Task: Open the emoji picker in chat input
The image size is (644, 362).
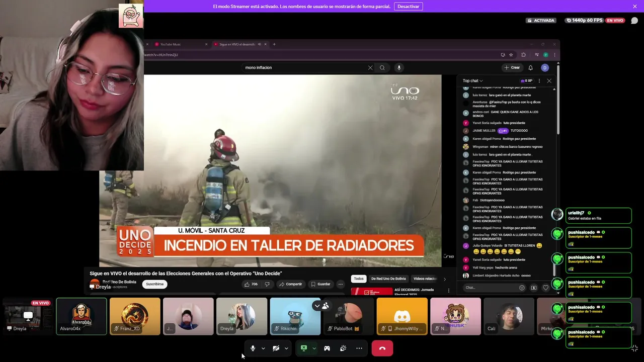Action: coord(522,288)
